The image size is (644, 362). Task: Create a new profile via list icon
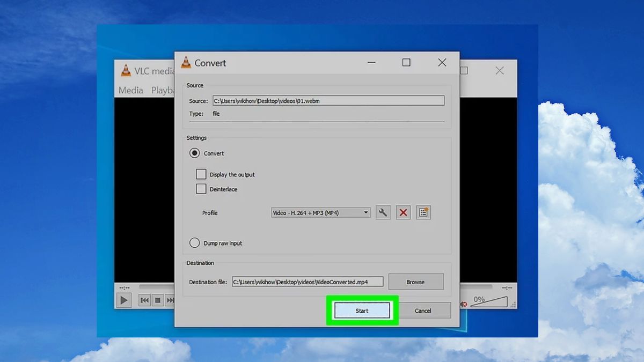[x=423, y=212]
